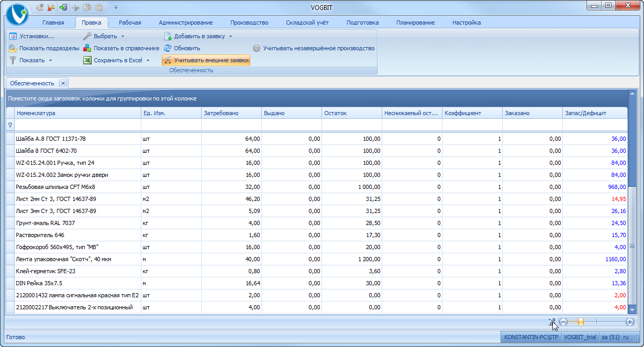The width and height of the screenshot is (644, 347).
Task: Open the Customize Quick Access Toolbar arrow
Action: [x=116, y=7]
